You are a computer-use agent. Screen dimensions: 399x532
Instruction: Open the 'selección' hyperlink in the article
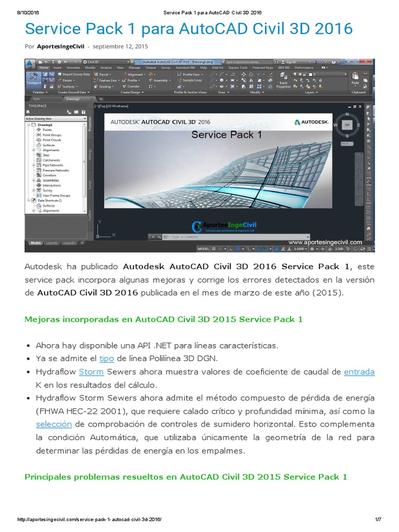pyautogui.click(x=54, y=424)
